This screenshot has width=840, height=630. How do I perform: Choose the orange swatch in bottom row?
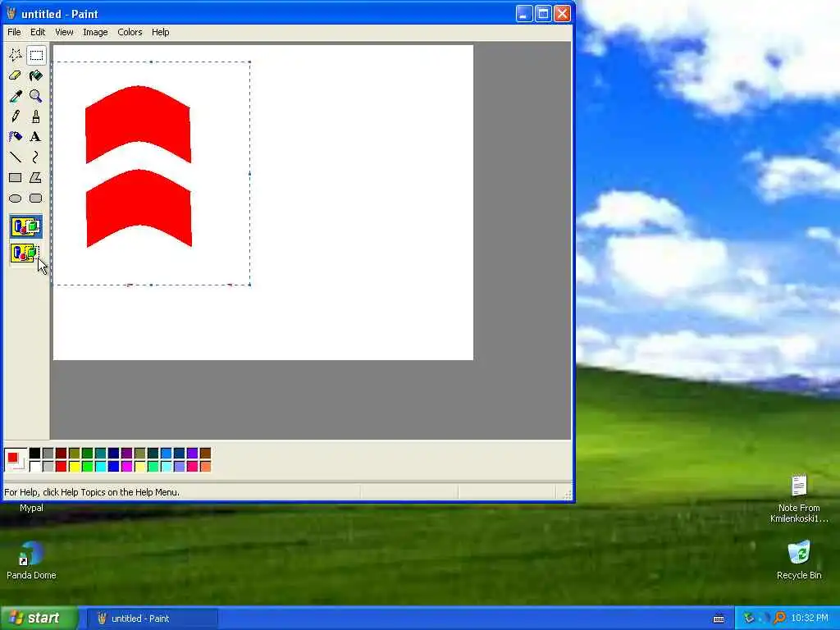point(205,467)
